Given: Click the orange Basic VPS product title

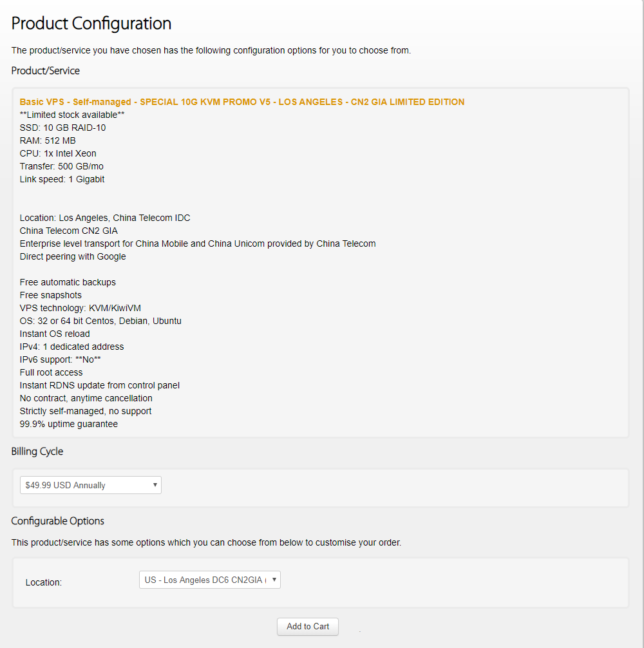Looking at the screenshot, I should click(241, 102).
